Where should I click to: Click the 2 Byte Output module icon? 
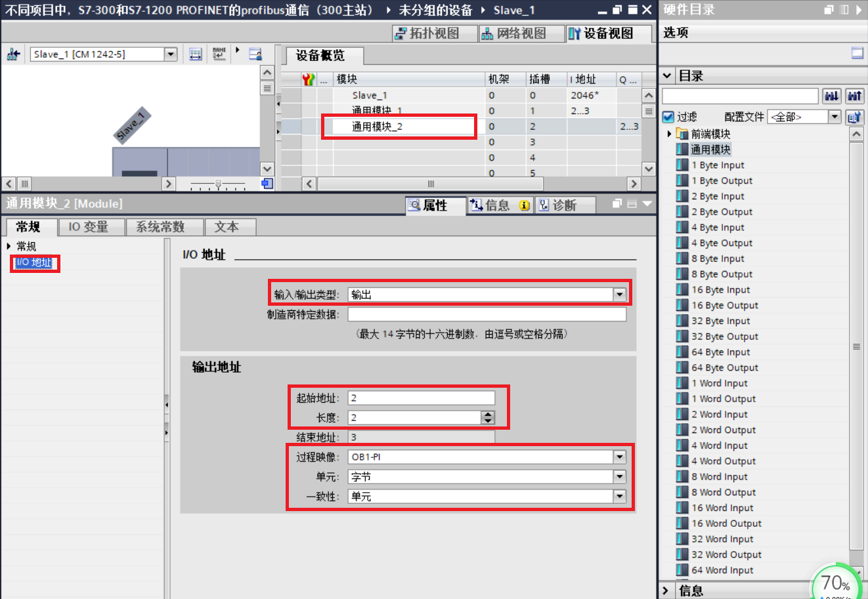[682, 212]
